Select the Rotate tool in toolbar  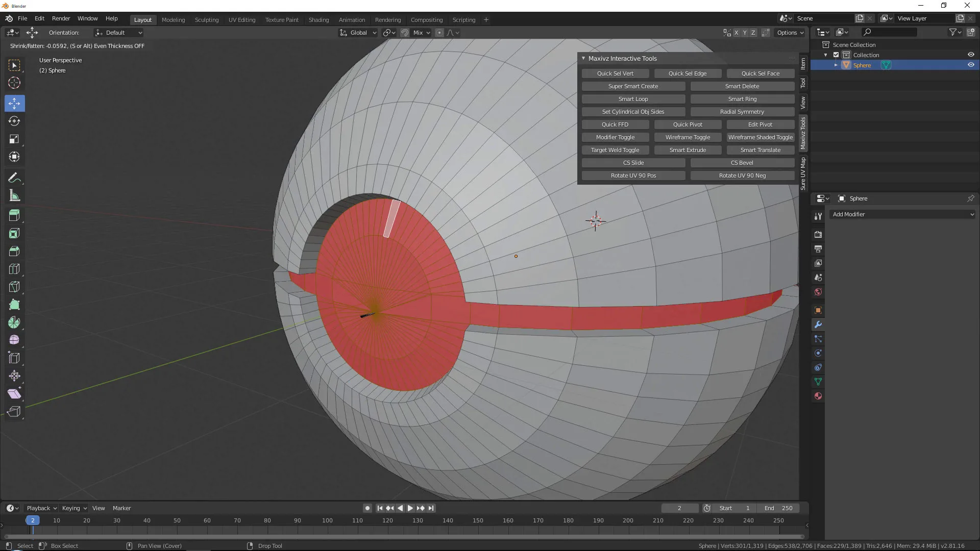click(14, 121)
